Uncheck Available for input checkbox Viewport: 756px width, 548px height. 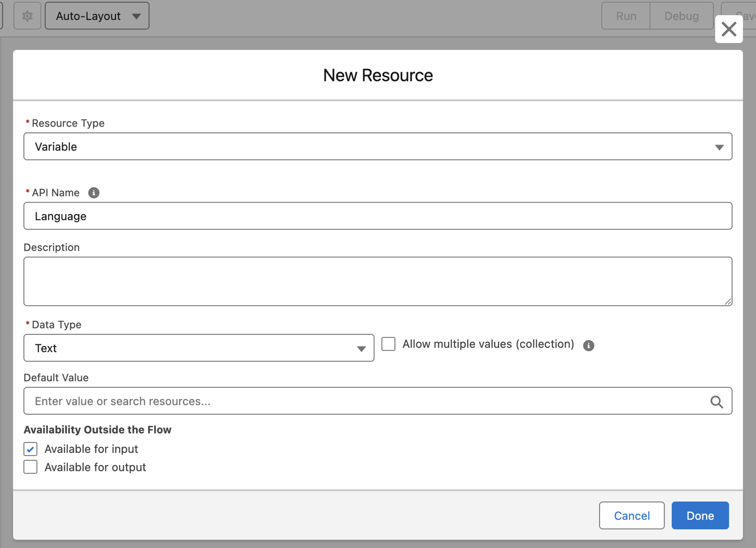(x=30, y=449)
